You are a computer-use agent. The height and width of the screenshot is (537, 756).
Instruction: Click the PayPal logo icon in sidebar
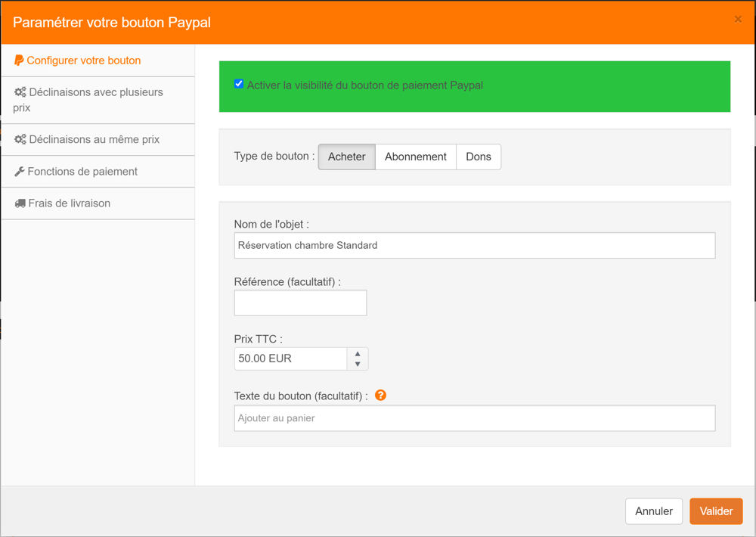[x=19, y=61]
